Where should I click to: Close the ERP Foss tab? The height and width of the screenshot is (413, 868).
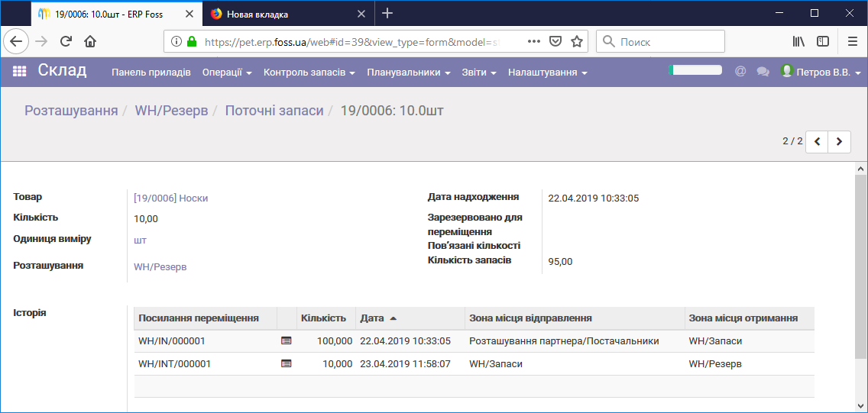189,15
